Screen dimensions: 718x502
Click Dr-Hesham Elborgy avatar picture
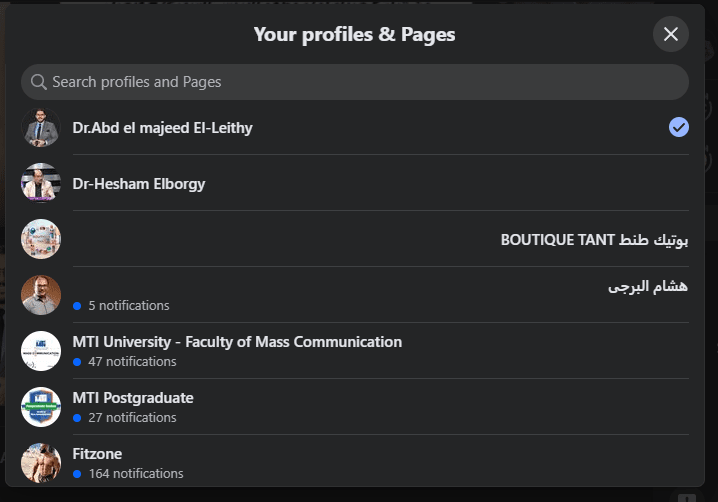point(41,184)
